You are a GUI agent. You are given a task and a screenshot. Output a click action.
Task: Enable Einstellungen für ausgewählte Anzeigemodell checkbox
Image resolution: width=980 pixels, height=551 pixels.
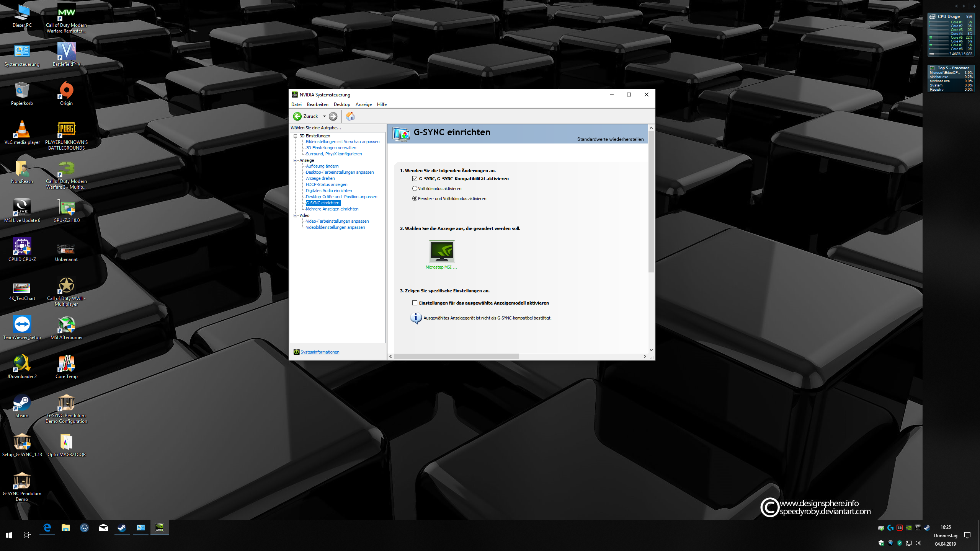click(x=415, y=303)
